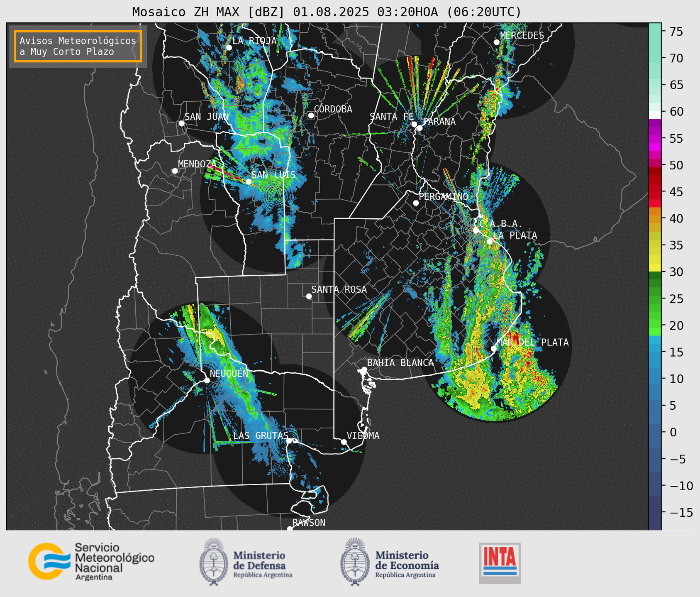This screenshot has height=597, width=700.
Task: Click the color scale value 0
Action: (673, 432)
